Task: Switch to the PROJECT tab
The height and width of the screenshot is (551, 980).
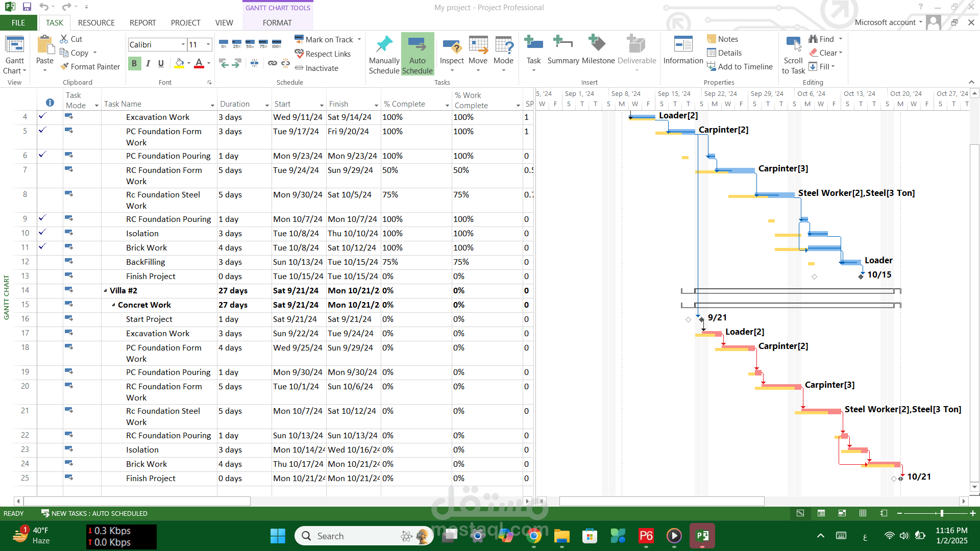Action: pos(185,22)
